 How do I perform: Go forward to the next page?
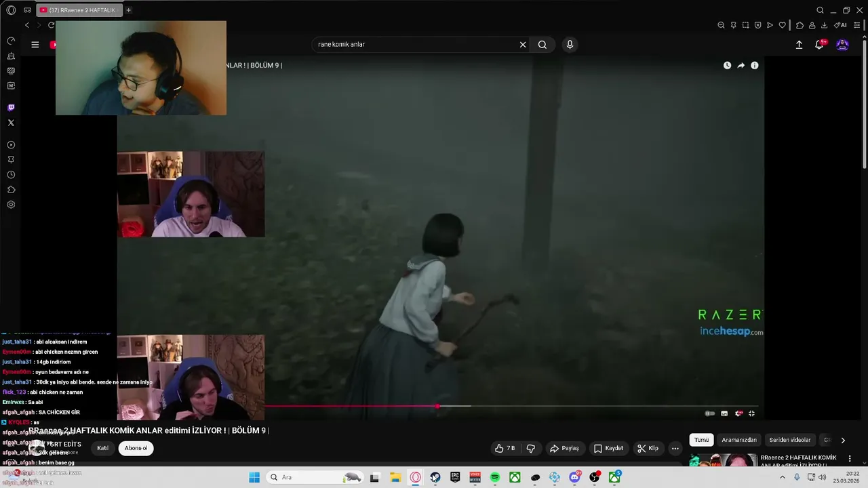[39, 25]
